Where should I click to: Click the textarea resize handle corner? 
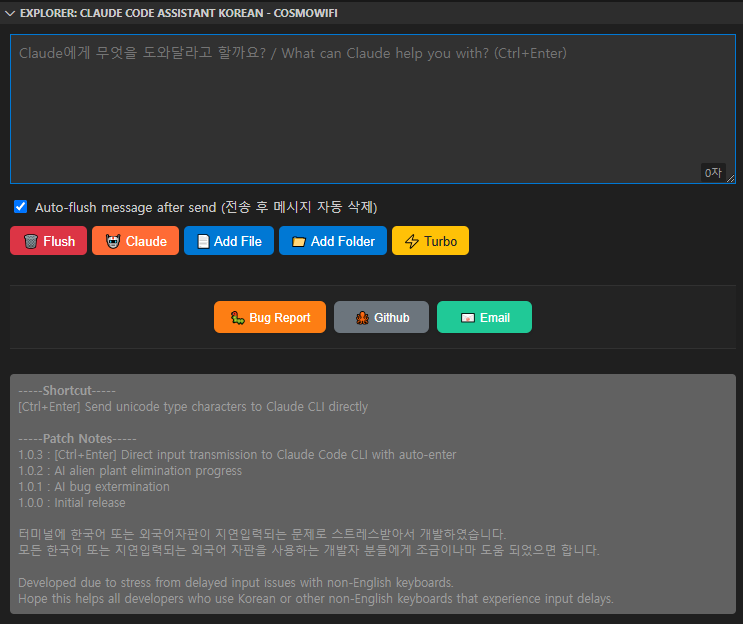pyautogui.click(x=731, y=179)
